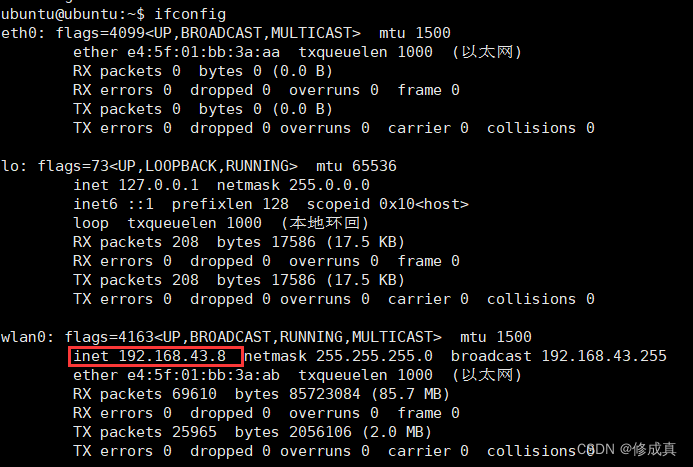Viewport: 693px width, 467px height.
Task: Click the ubuntu@ubuntu:~$ shell prompt
Action: (73, 14)
